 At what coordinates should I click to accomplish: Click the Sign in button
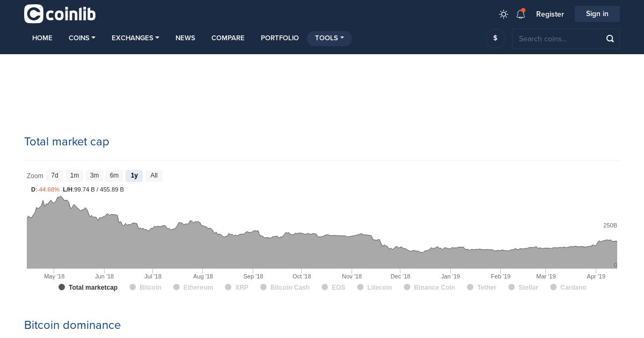(597, 14)
